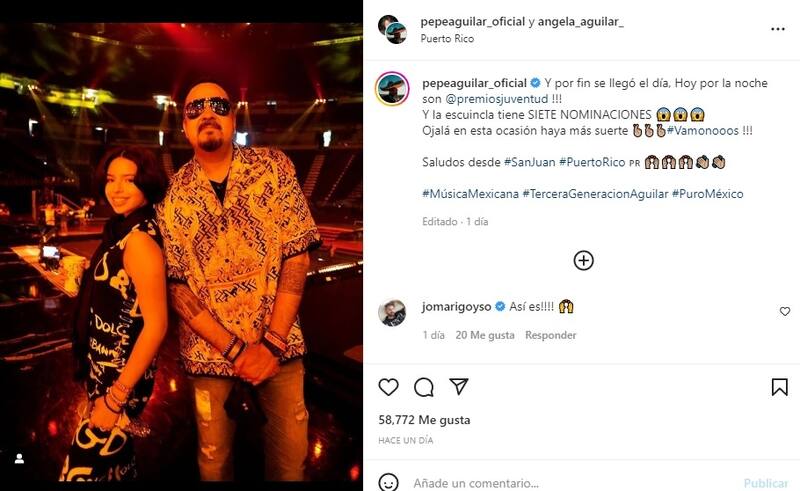Image resolution: width=800 pixels, height=491 pixels.
Task: Load more comments with plus circle
Action: (x=583, y=260)
